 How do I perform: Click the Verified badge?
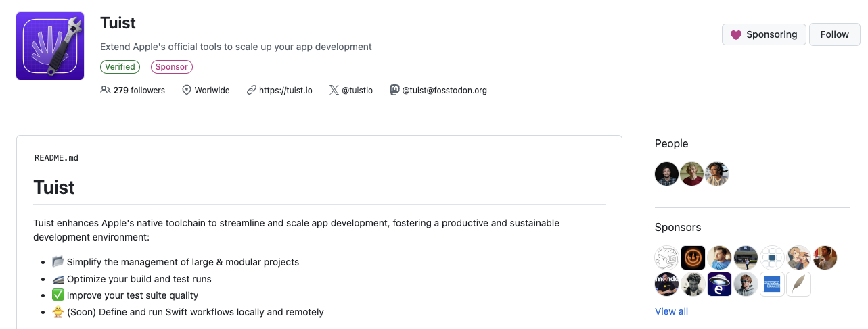click(120, 67)
